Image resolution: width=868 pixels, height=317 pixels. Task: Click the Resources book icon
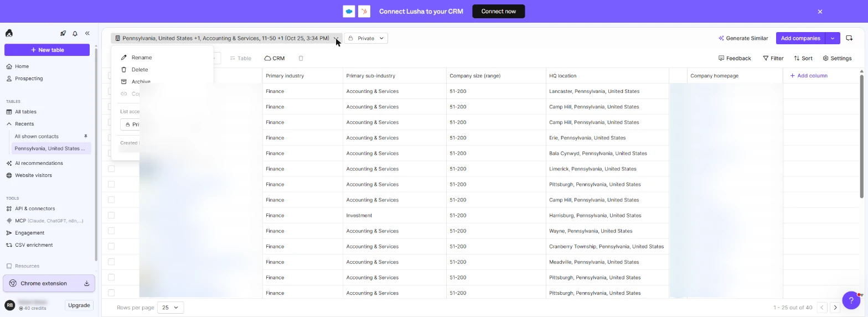click(9, 266)
